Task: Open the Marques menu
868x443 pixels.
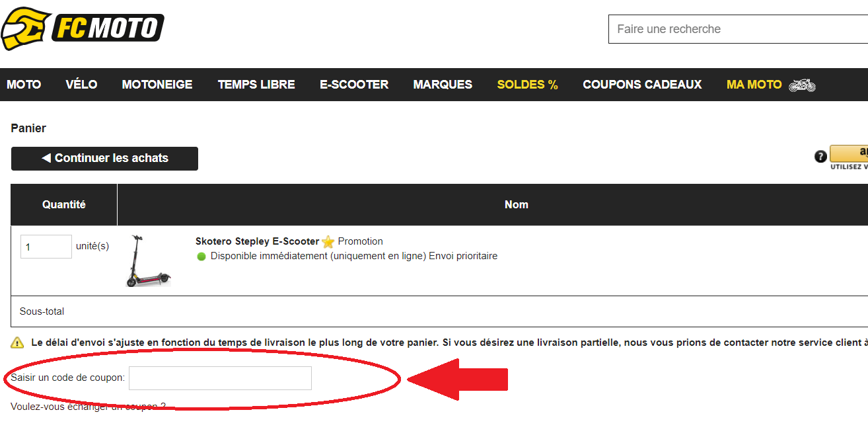Action: [x=443, y=85]
